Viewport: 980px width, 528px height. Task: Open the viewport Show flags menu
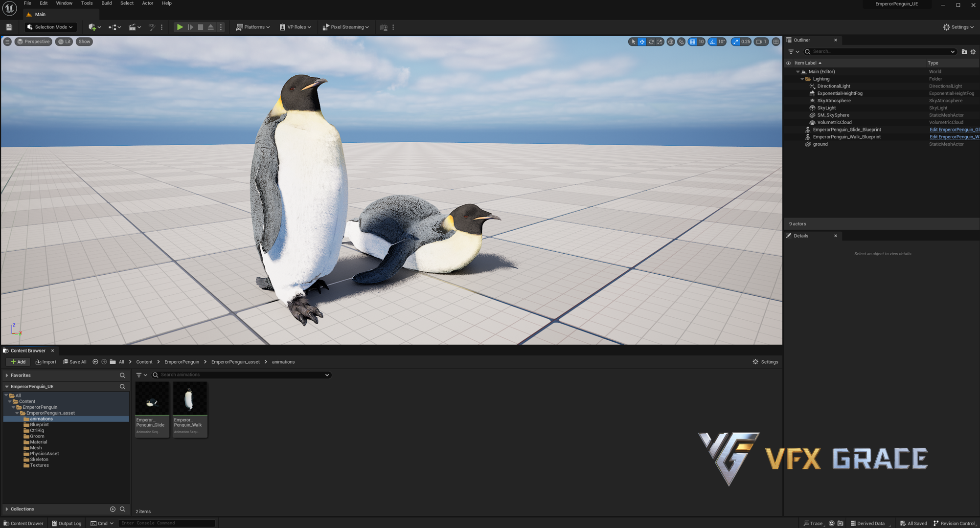(x=84, y=42)
